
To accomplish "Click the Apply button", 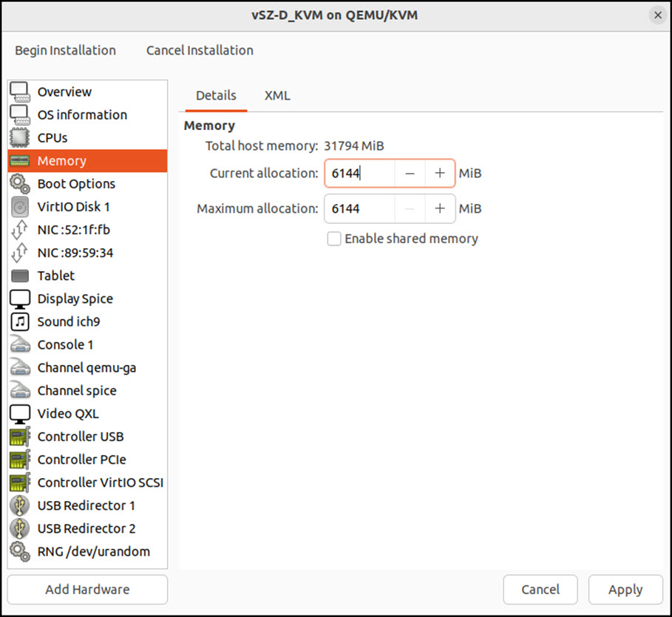I will point(625,590).
